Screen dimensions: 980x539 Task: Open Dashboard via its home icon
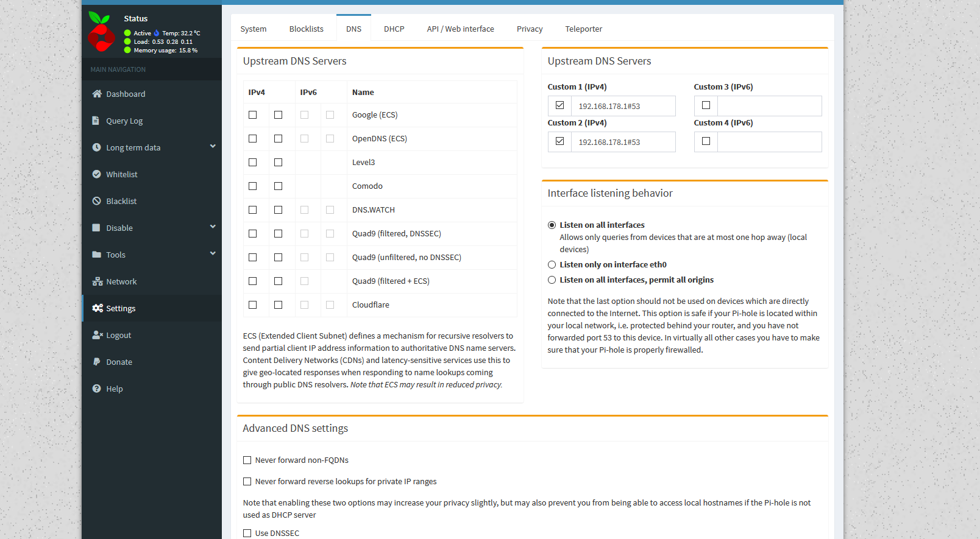(97, 94)
